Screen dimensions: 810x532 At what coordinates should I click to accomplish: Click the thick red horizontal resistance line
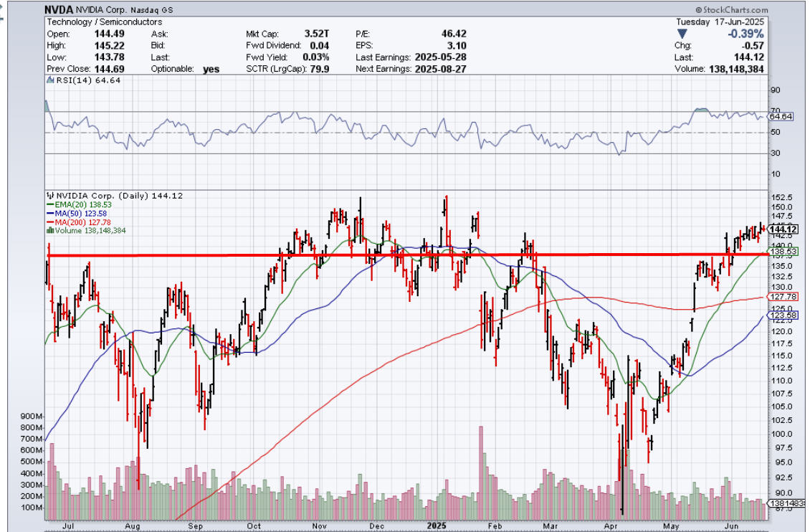pyautogui.click(x=215, y=255)
